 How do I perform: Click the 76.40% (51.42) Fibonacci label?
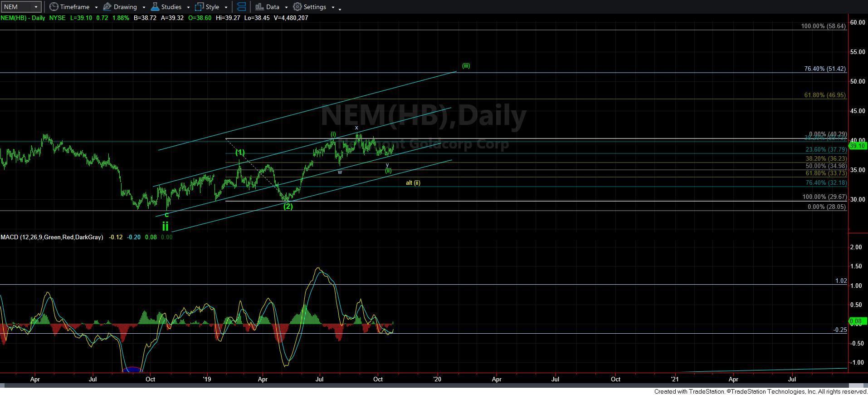point(825,69)
